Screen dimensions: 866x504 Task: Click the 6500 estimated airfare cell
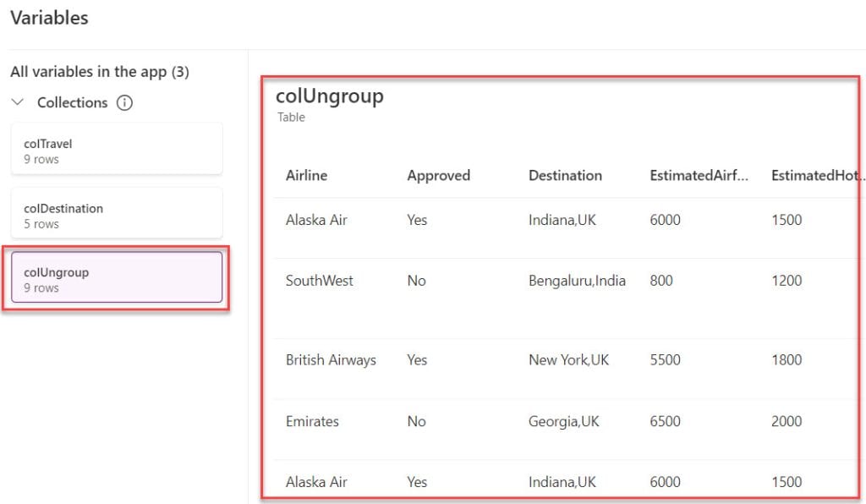pyautogui.click(x=665, y=421)
